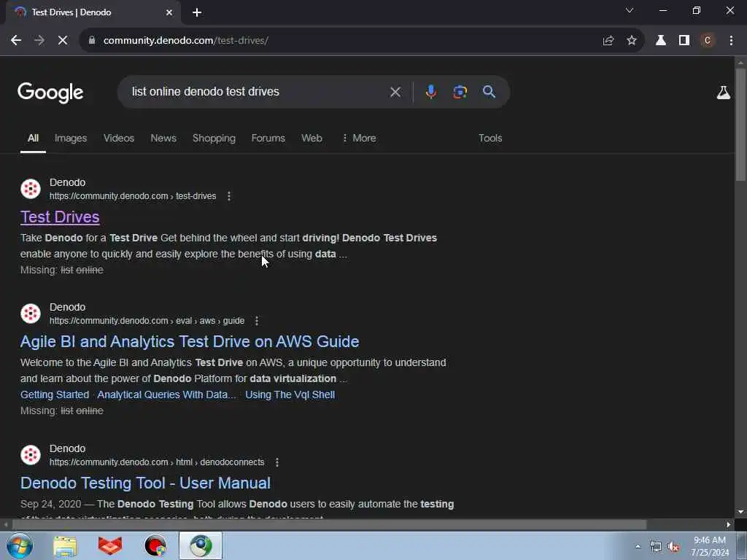Image resolution: width=747 pixels, height=560 pixels.
Task: Open the Getting Started sitelink
Action: [55, 394]
